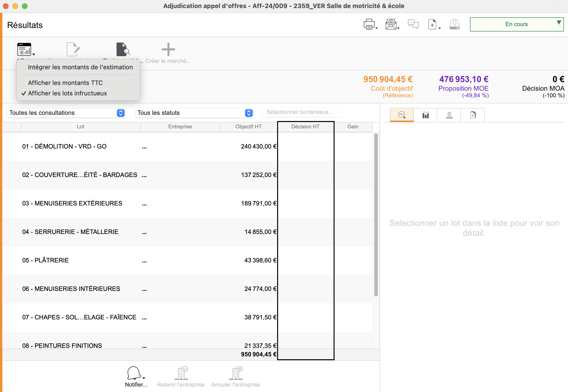Click the printer icon in the top toolbar
Image resolution: width=568 pixels, height=392 pixels.
tap(369, 24)
